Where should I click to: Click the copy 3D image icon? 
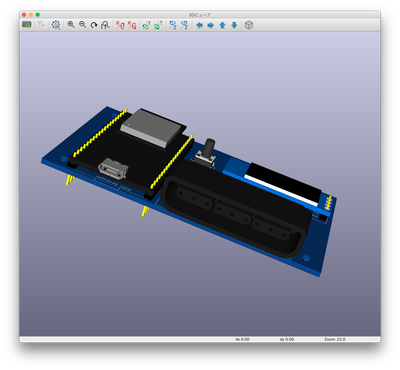41,25
